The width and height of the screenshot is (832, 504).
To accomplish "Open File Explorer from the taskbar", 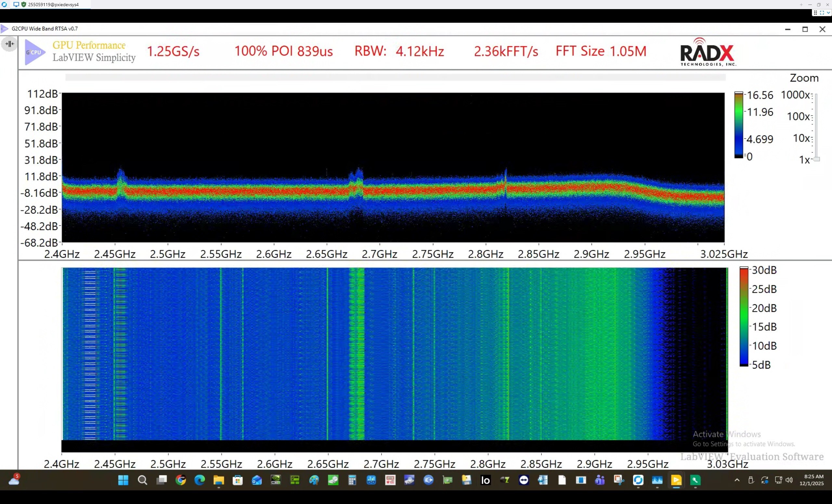I will click(218, 480).
